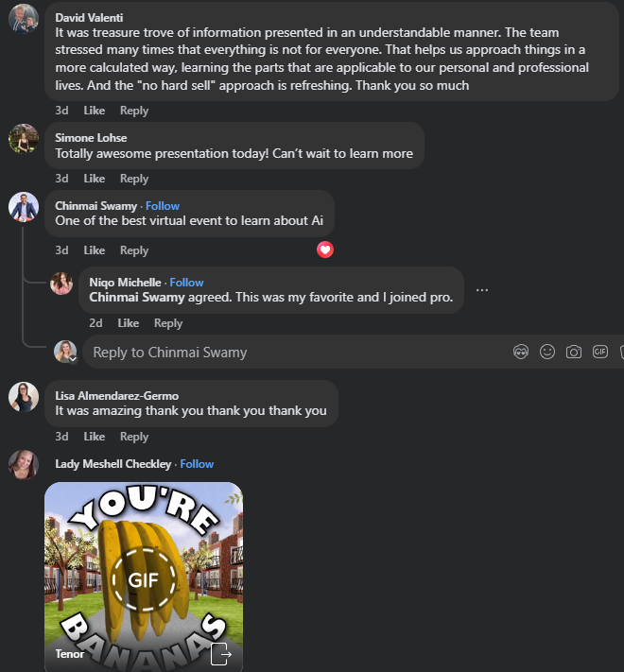Follow Chinmai Swamy
The width and height of the screenshot is (624, 672).
(163, 206)
